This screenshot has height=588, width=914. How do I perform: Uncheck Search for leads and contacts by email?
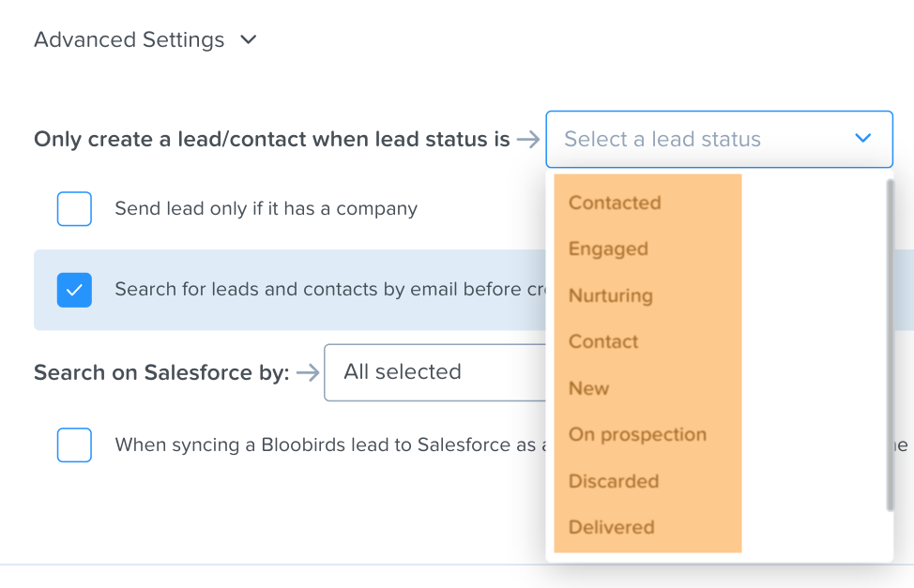(x=74, y=290)
